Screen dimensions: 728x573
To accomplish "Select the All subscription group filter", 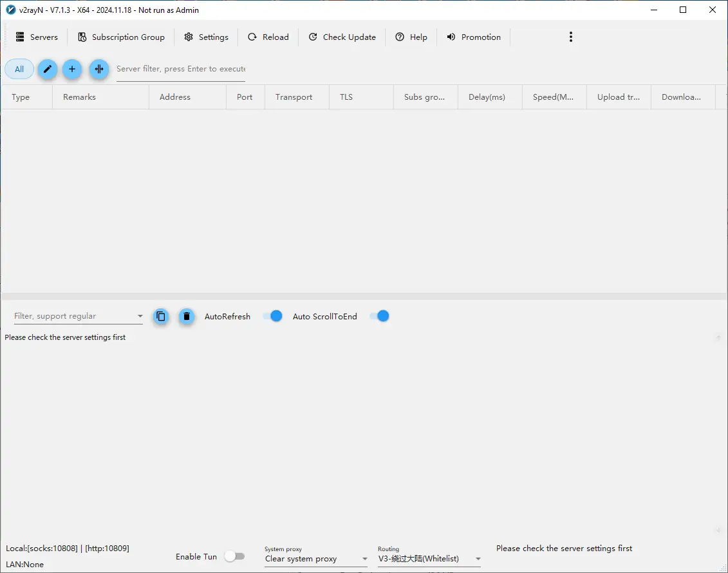I will click(x=19, y=69).
